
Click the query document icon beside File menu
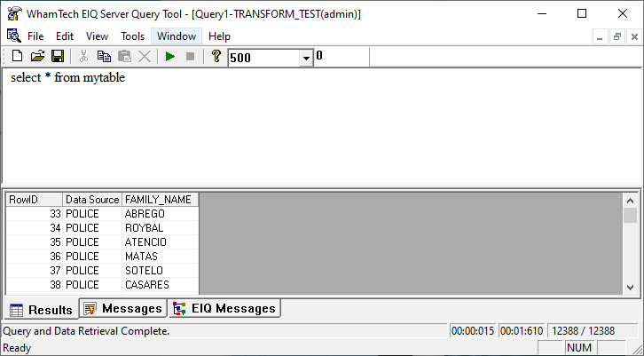13,36
